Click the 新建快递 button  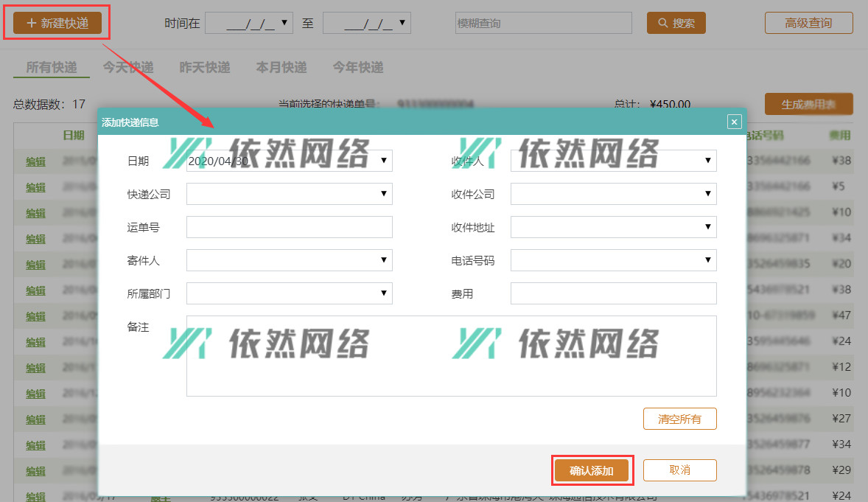coord(57,23)
